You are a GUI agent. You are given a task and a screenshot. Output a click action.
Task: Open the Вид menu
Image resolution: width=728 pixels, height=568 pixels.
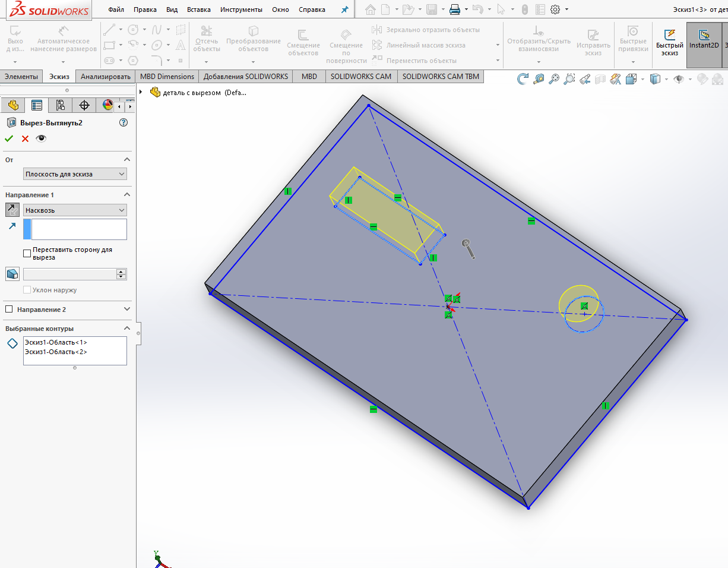coord(172,10)
